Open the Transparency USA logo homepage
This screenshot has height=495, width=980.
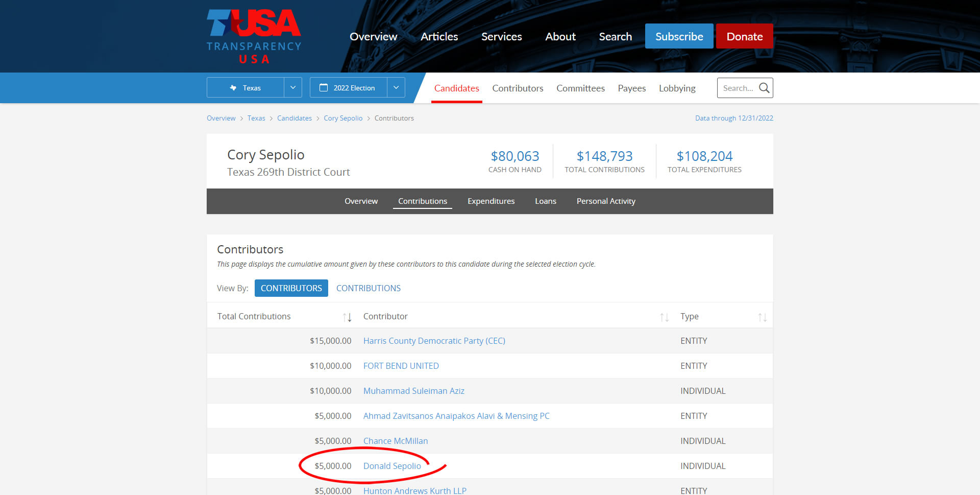[x=254, y=36]
